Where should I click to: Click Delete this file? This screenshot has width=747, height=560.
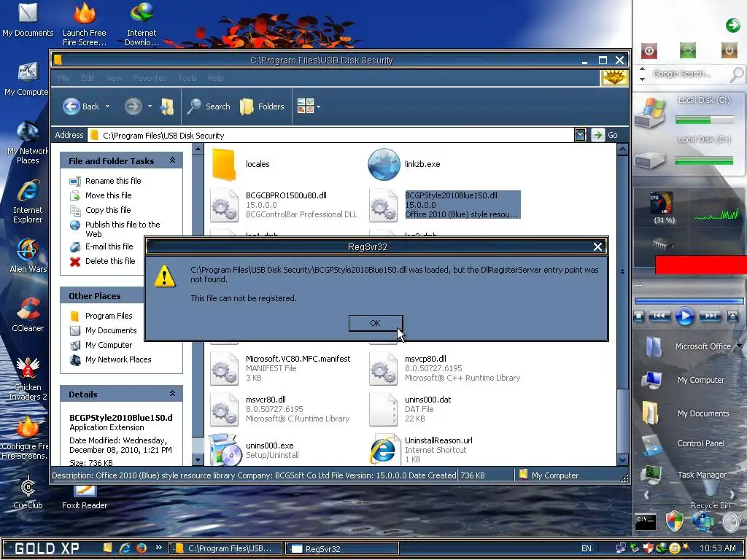[110, 262]
